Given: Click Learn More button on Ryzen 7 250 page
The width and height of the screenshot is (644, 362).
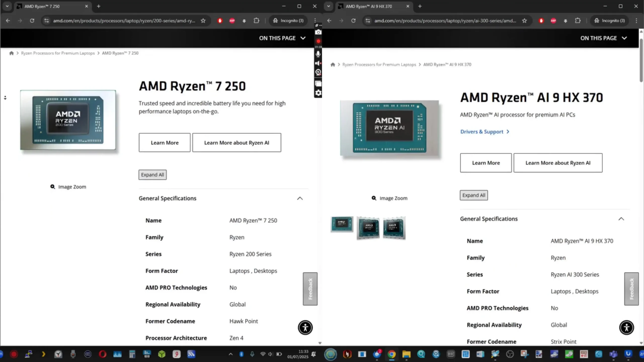Looking at the screenshot, I should coord(165,143).
